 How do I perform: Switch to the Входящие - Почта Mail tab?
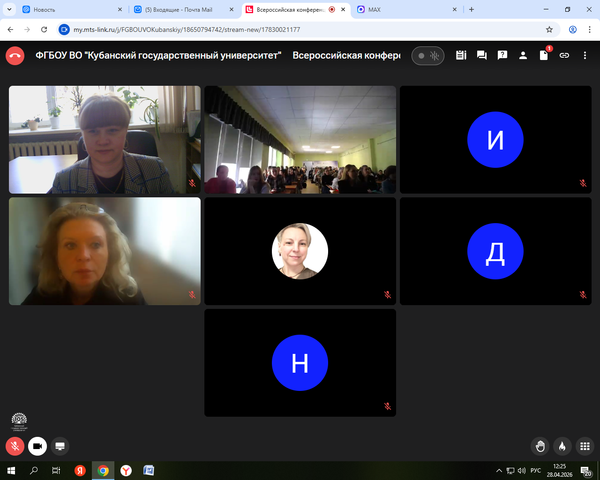[180, 9]
